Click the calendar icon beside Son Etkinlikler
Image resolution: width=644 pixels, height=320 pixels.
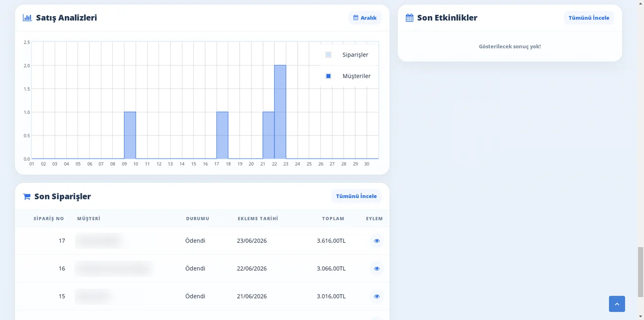click(x=410, y=18)
